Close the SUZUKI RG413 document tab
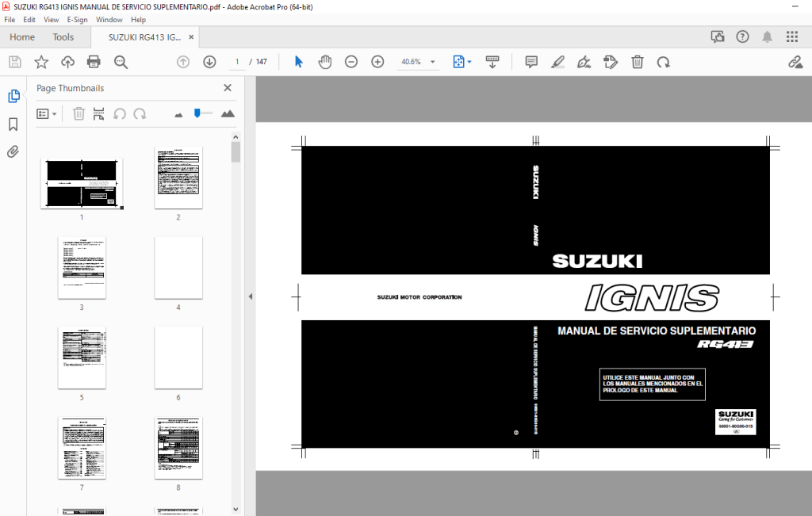Image resolution: width=812 pixels, height=516 pixels. pos(191,37)
